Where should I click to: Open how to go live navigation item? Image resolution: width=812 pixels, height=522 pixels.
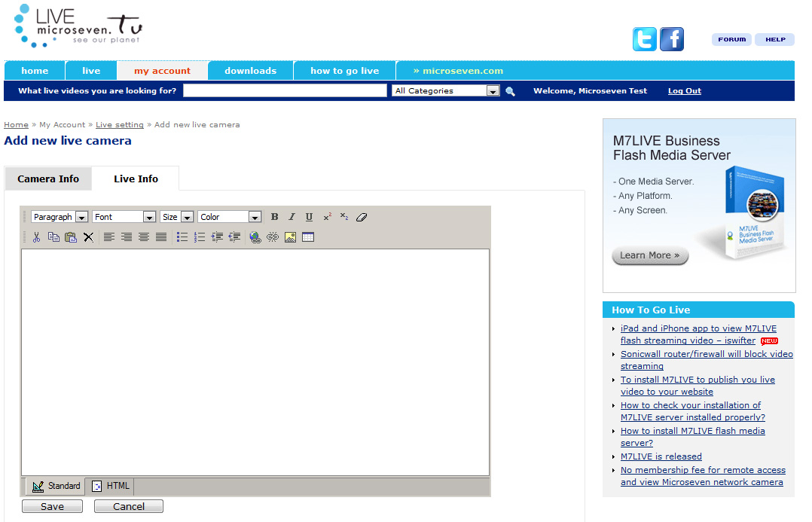pyautogui.click(x=345, y=71)
